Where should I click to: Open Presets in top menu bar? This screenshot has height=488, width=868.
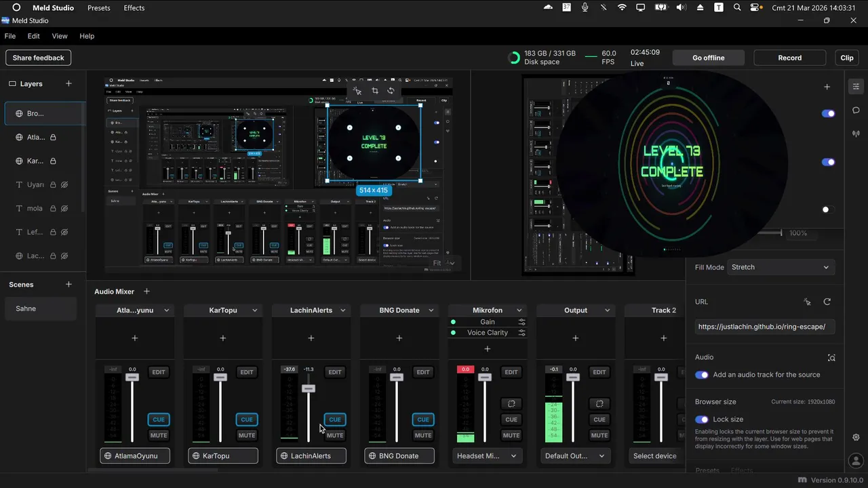pos(99,7)
